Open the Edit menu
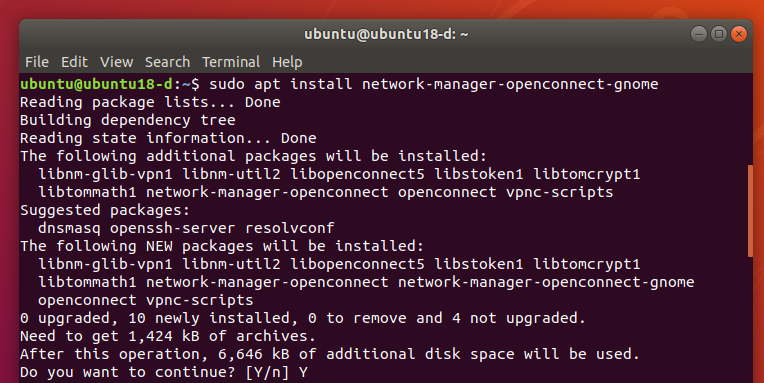 (x=74, y=62)
